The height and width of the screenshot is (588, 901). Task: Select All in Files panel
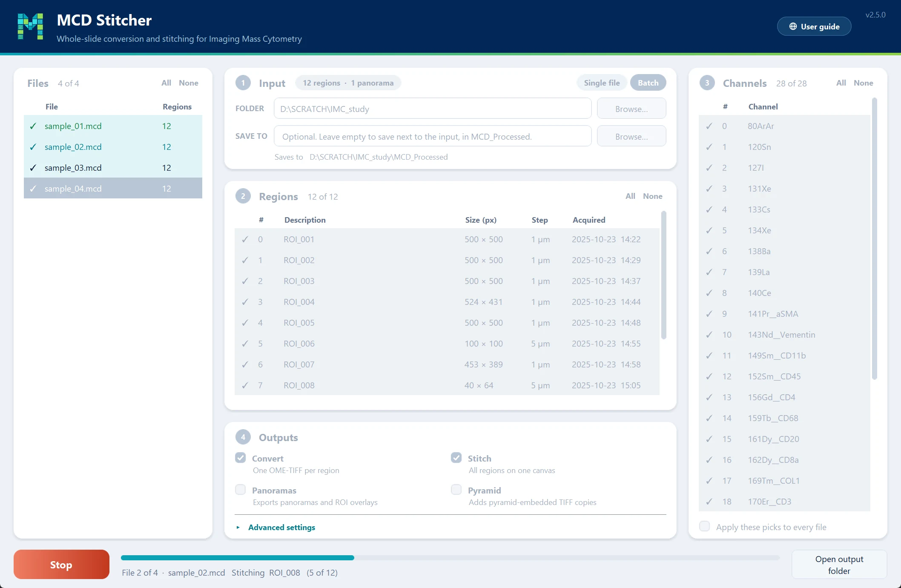[166, 83]
